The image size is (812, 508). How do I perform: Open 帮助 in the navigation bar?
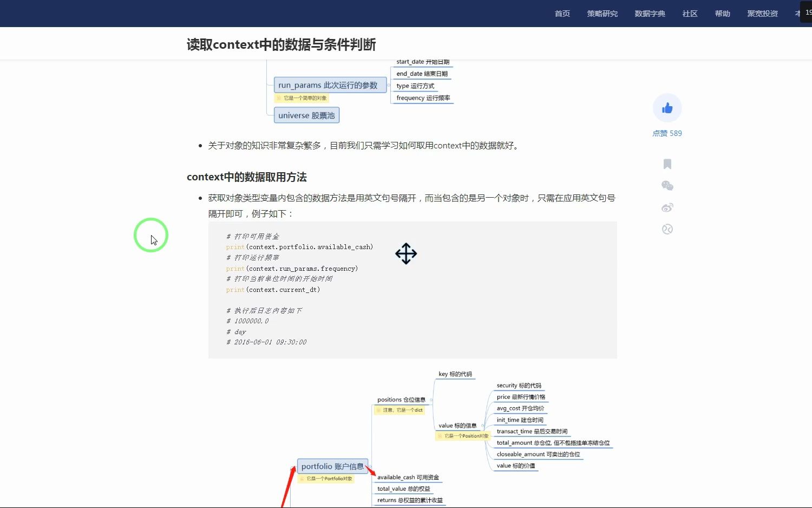click(x=723, y=14)
